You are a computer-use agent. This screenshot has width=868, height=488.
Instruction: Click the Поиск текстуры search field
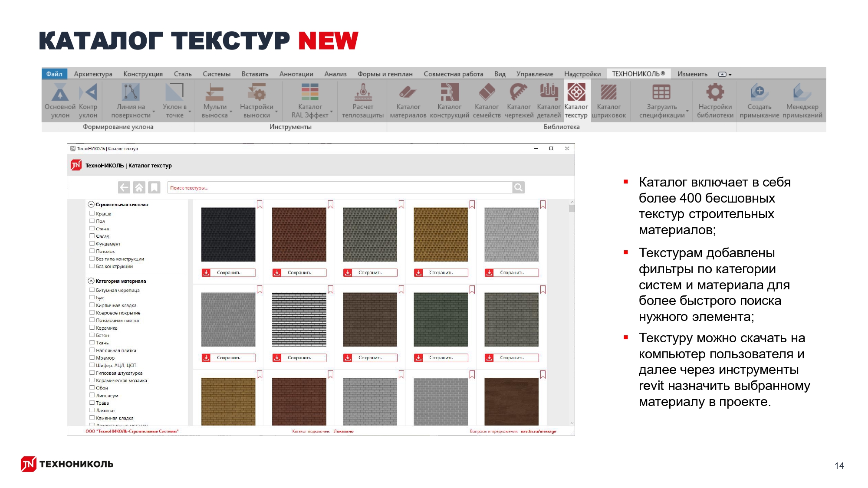tap(339, 187)
